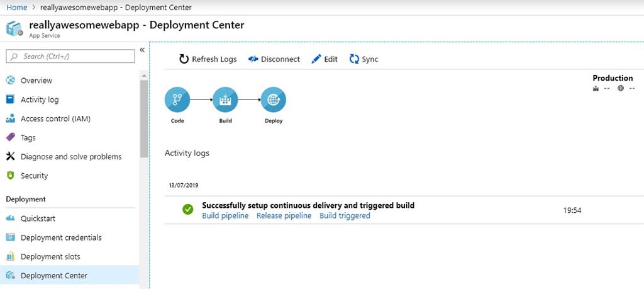Click the Deployment slots chart icon
This screenshot has width=644, height=289.
click(x=10, y=256)
